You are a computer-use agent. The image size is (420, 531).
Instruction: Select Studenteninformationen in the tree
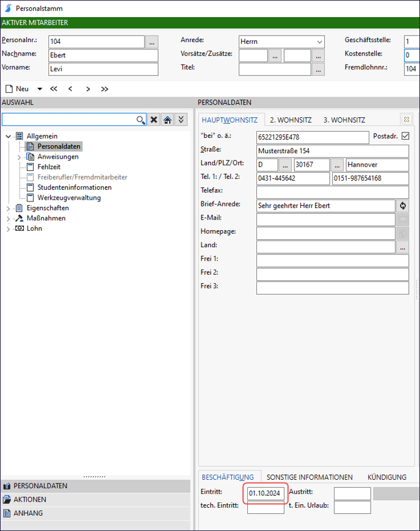[74, 187]
